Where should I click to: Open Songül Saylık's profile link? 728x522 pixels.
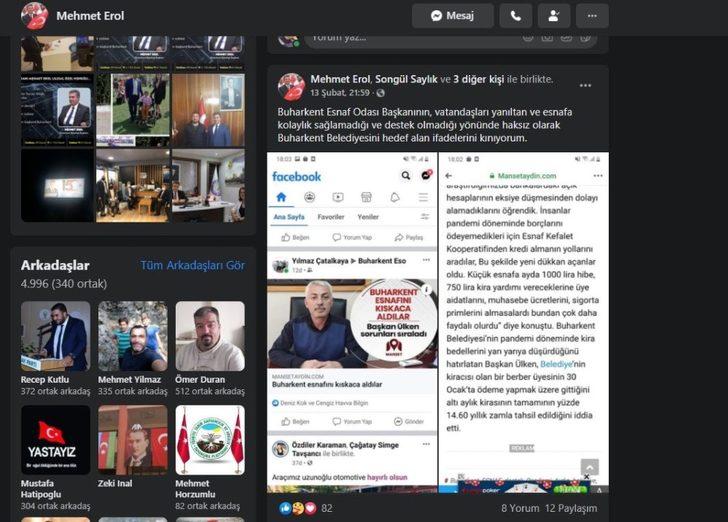(405, 79)
